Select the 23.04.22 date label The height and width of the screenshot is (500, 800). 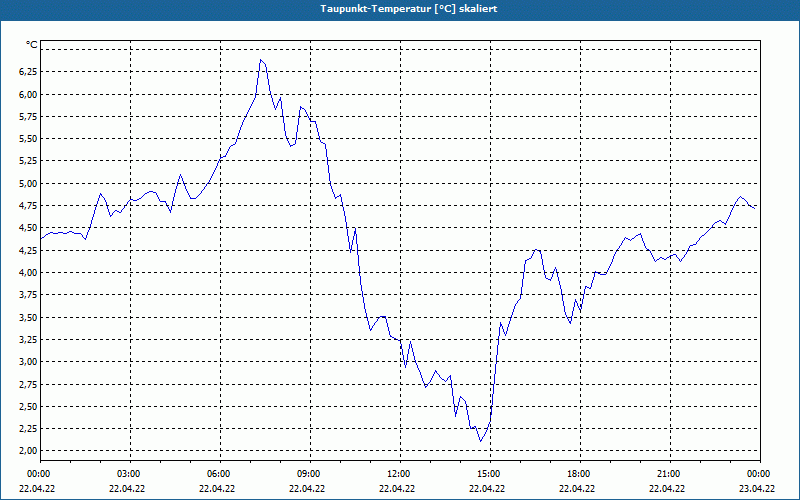pos(758,488)
